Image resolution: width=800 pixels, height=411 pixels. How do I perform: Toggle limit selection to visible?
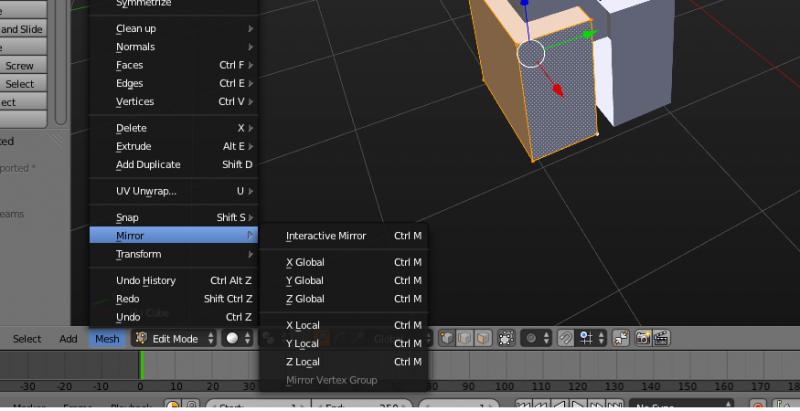coord(506,338)
